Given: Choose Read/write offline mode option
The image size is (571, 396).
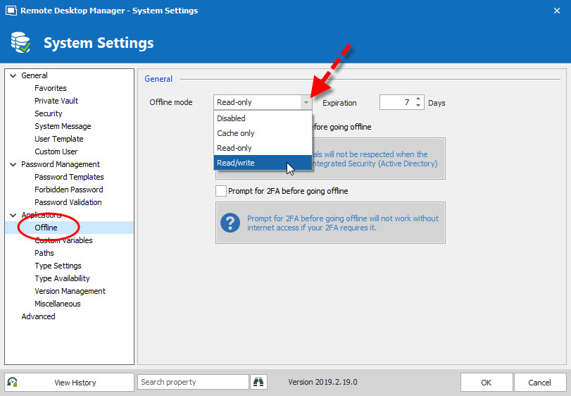Looking at the screenshot, I should 263,163.
